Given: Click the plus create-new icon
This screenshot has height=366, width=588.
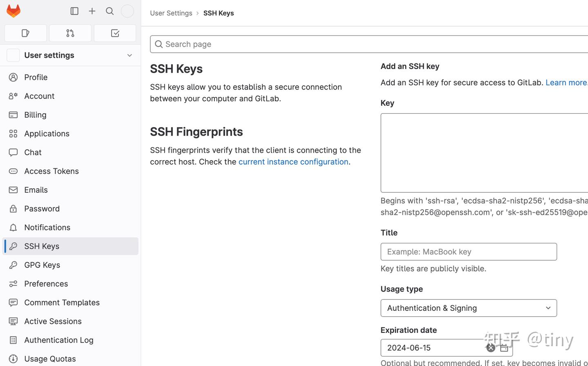Looking at the screenshot, I should pyautogui.click(x=92, y=11).
